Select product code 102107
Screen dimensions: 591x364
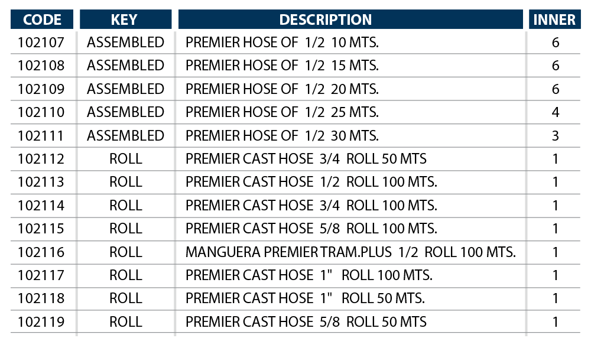41,43
